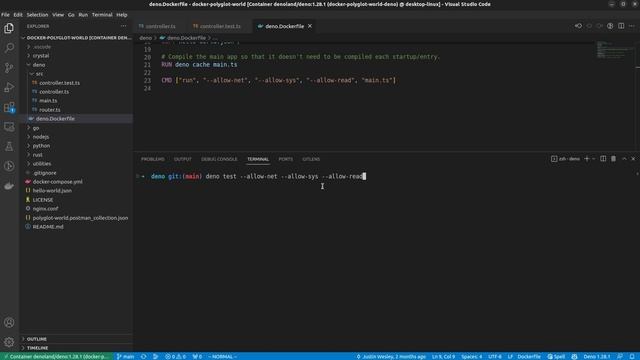Switch to the PROBLEMS panel tab
The image size is (640, 360).
click(x=153, y=159)
